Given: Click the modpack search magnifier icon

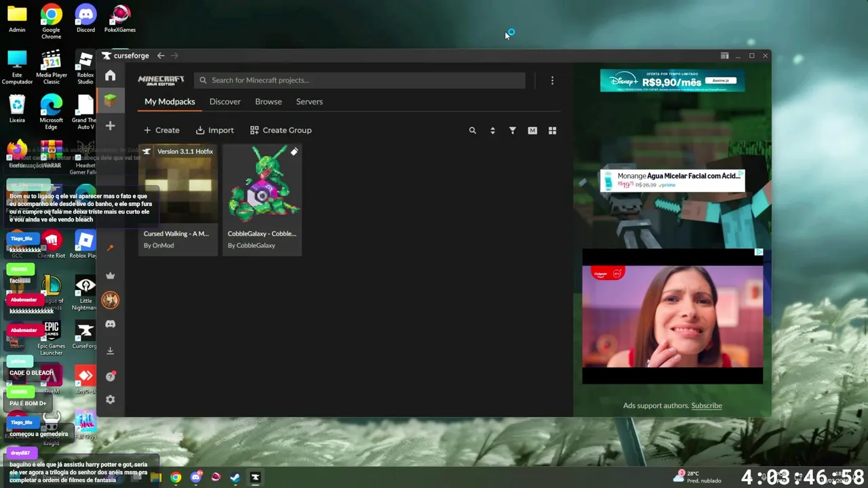Looking at the screenshot, I should click(x=473, y=130).
